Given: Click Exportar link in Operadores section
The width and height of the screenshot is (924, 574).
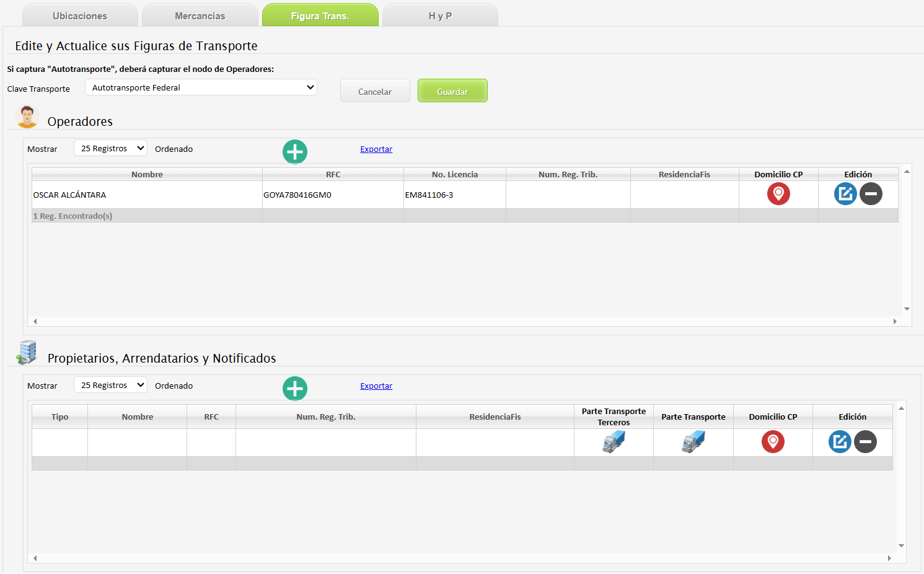Looking at the screenshot, I should pos(376,149).
